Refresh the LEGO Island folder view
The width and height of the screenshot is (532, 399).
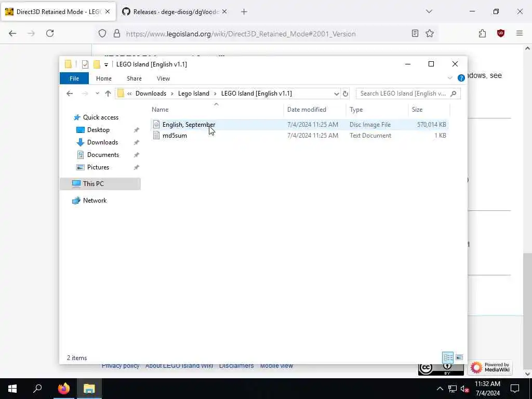tap(345, 94)
